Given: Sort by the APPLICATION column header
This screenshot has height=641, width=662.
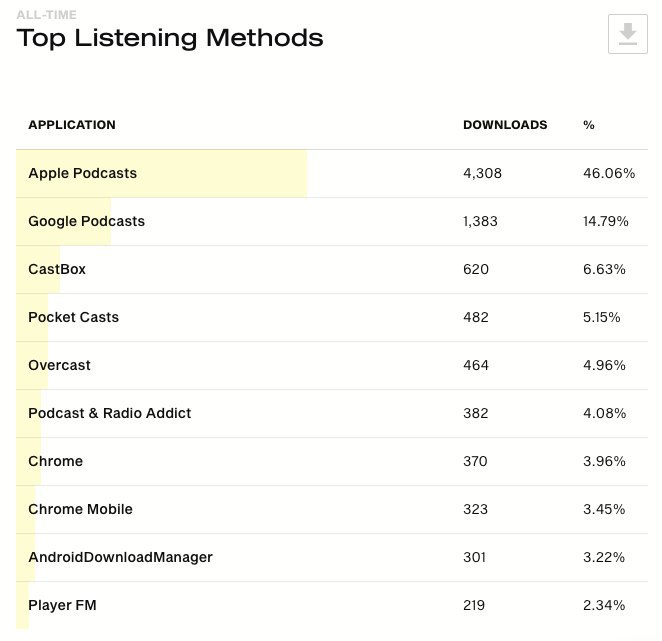Looking at the screenshot, I should [72, 125].
